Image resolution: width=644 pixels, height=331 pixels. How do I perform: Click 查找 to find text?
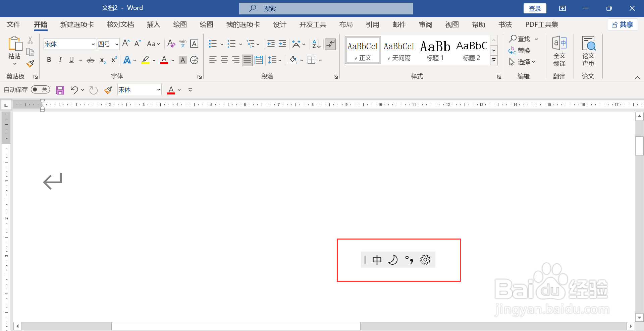click(x=520, y=39)
